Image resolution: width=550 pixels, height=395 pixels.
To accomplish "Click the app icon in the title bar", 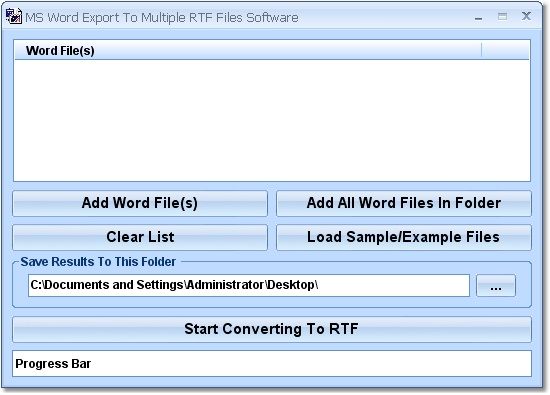I will 14,16.
